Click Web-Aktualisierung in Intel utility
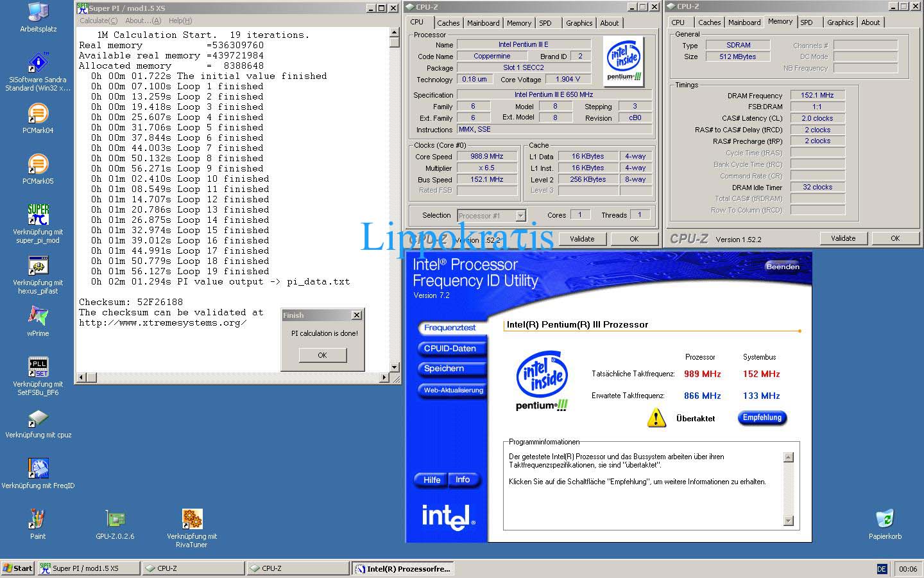 [x=453, y=390]
